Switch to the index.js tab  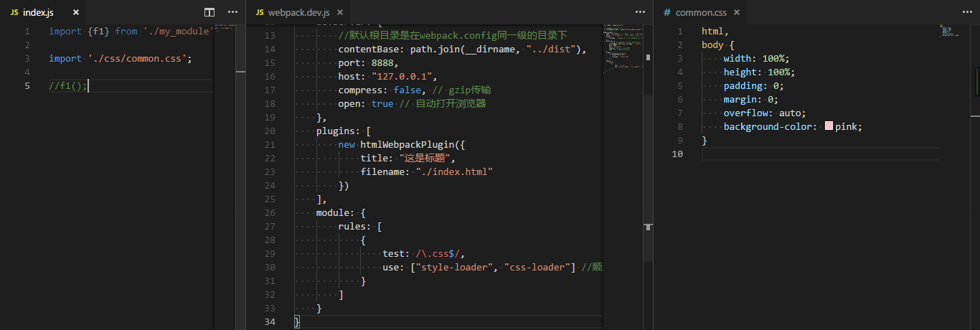tap(43, 12)
